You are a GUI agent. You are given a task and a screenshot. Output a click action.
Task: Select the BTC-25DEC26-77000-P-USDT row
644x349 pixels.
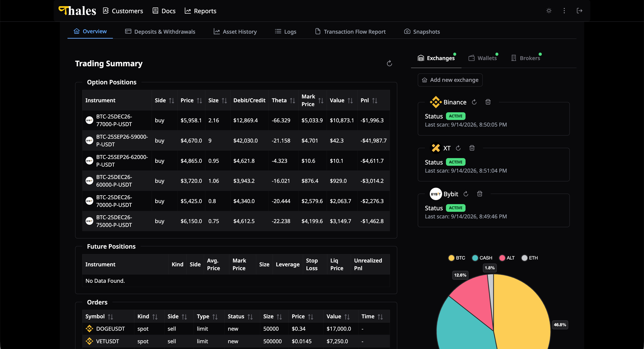point(236,120)
